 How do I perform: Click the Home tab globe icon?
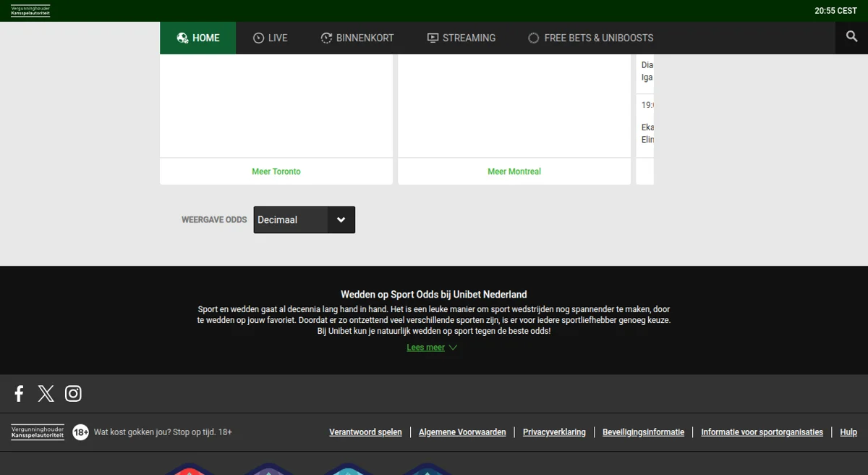[182, 38]
